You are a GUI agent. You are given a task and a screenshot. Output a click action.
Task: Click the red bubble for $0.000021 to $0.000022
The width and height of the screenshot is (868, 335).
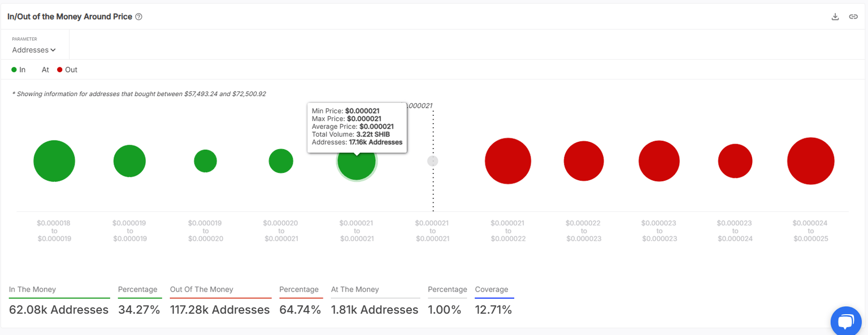point(508,161)
